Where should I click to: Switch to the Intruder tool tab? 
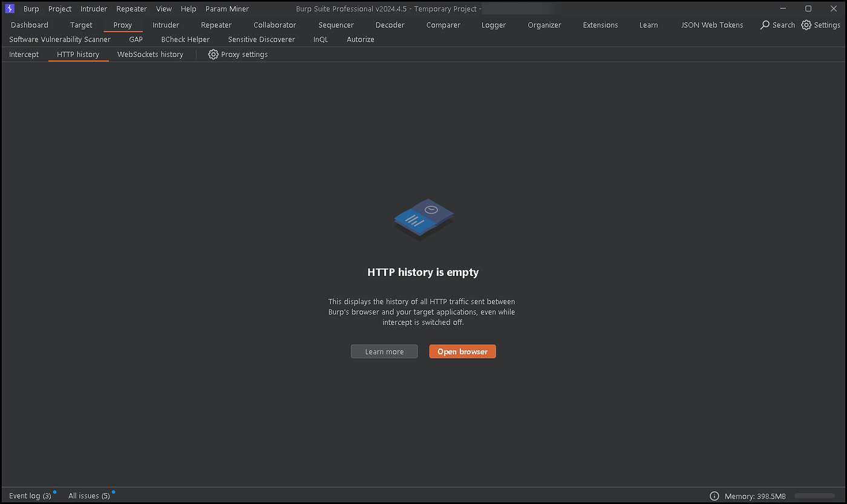[166, 25]
